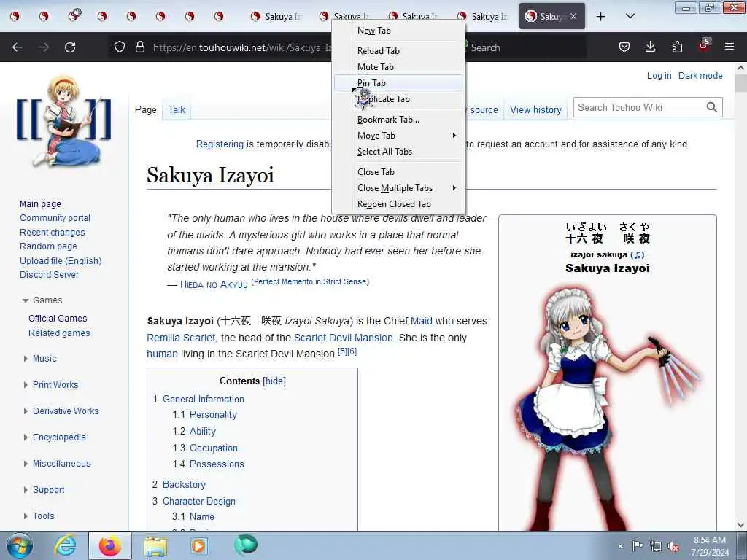Screen dimensions: 747x560
Task: Click the uBlock extension icon with badge
Action: (704, 46)
